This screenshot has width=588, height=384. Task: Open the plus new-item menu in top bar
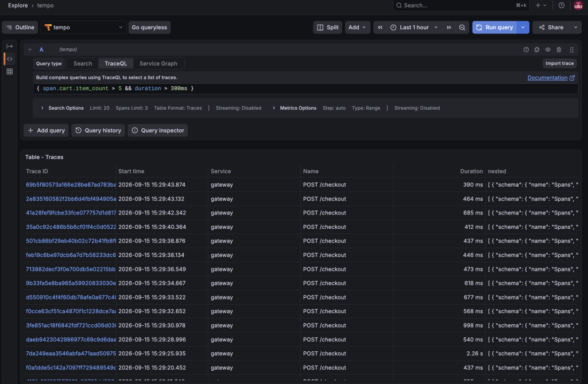[x=541, y=5]
